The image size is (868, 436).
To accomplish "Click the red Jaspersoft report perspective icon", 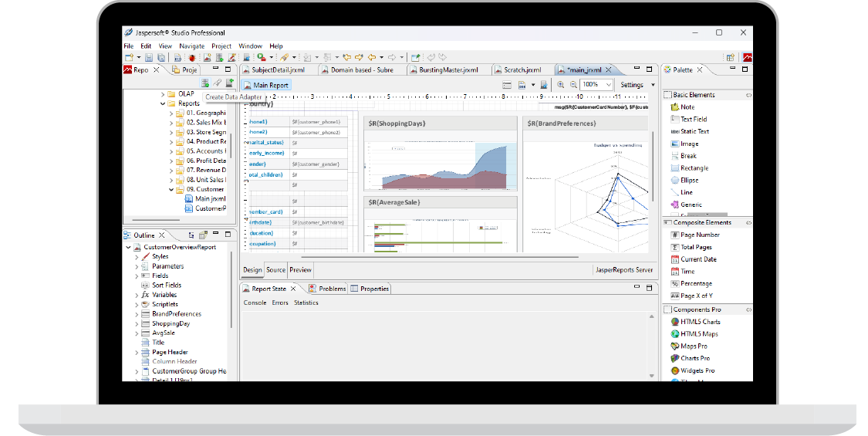I will tap(748, 58).
